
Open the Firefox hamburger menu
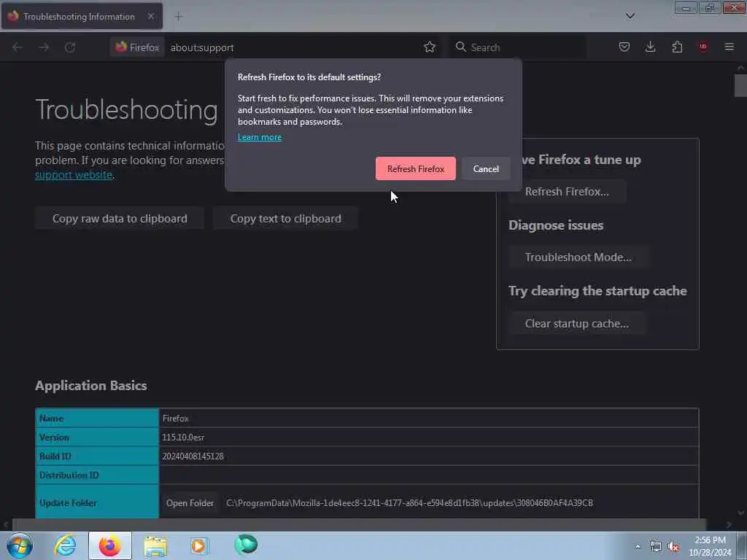coord(729,47)
